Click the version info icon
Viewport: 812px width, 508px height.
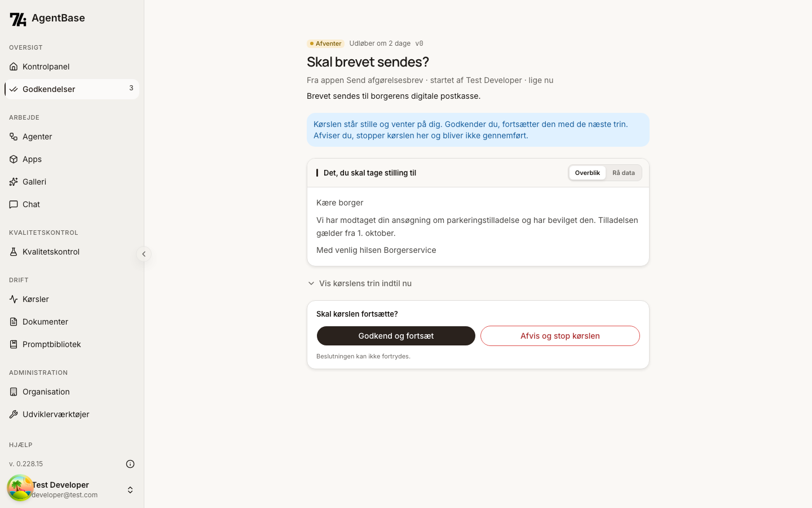pyautogui.click(x=130, y=464)
